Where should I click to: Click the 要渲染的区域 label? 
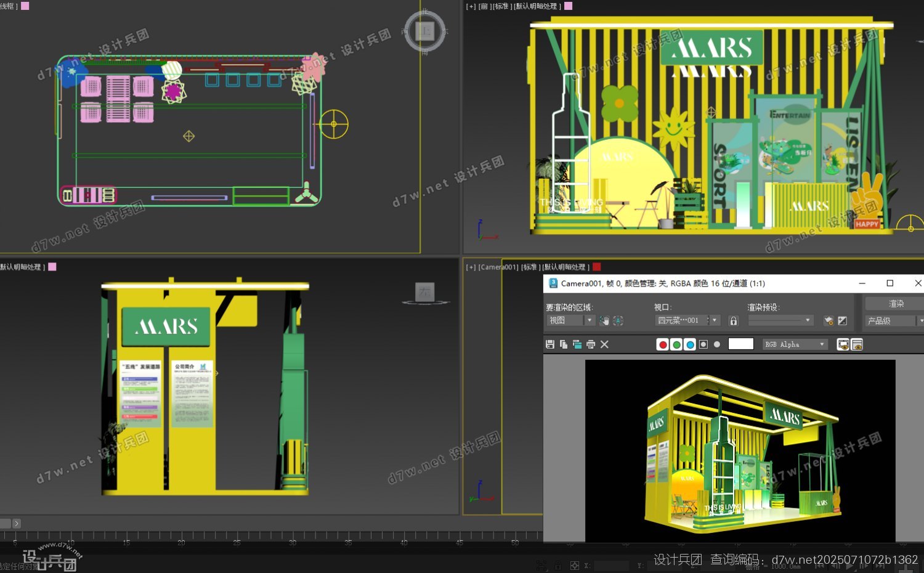click(569, 307)
